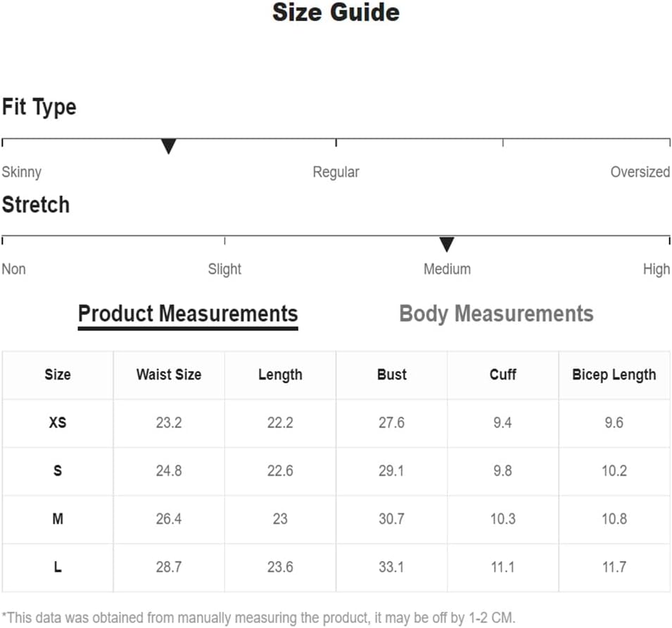The height and width of the screenshot is (628, 672).
Task: Click the Stretch slider triangle marker
Action: 447,244
